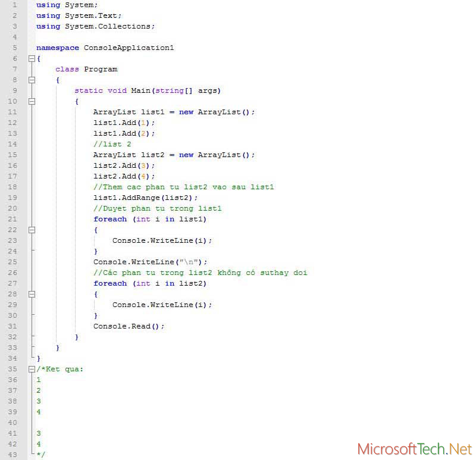Collapse the Ket qua comment block
The image size is (476, 460).
32,369
